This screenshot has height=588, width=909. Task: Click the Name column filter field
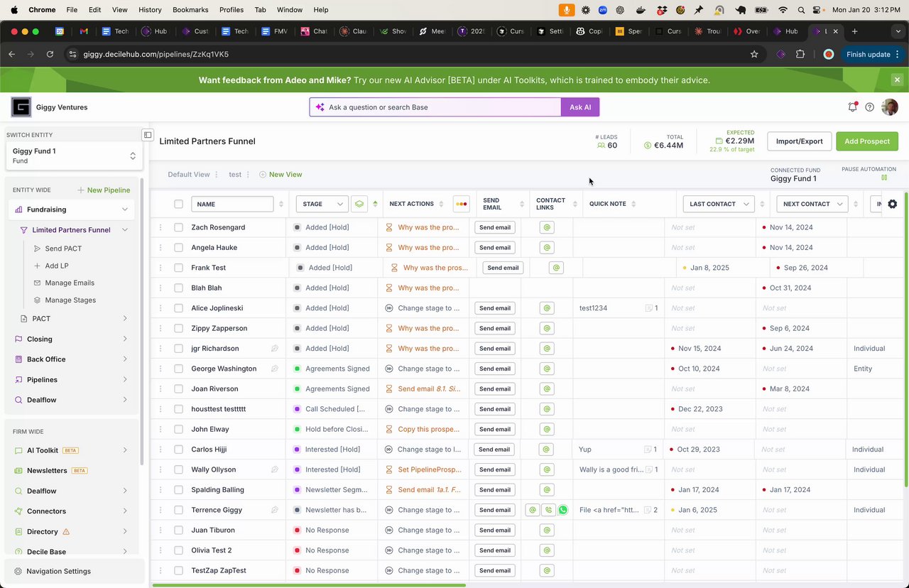pyautogui.click(x=232, y=204)
